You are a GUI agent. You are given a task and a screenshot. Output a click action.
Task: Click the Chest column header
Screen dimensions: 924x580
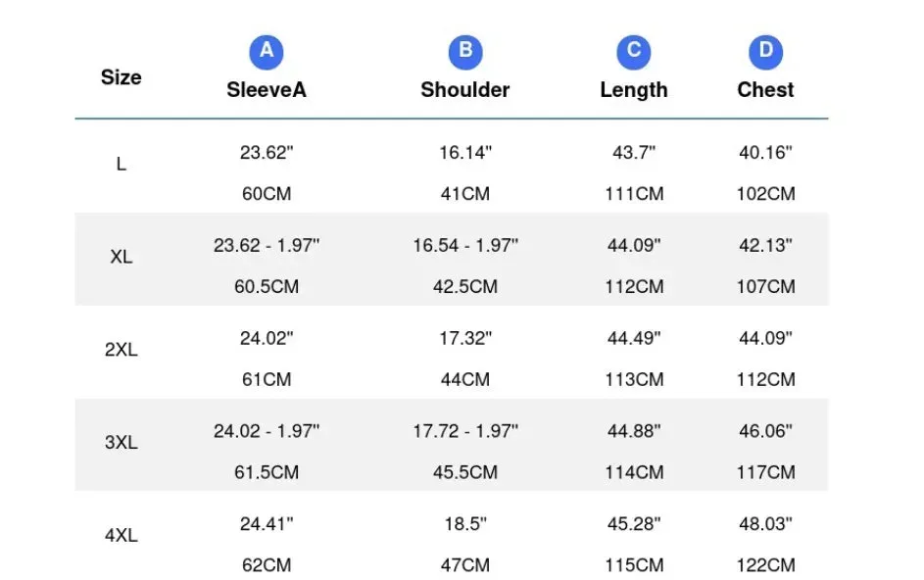(766, 89)
